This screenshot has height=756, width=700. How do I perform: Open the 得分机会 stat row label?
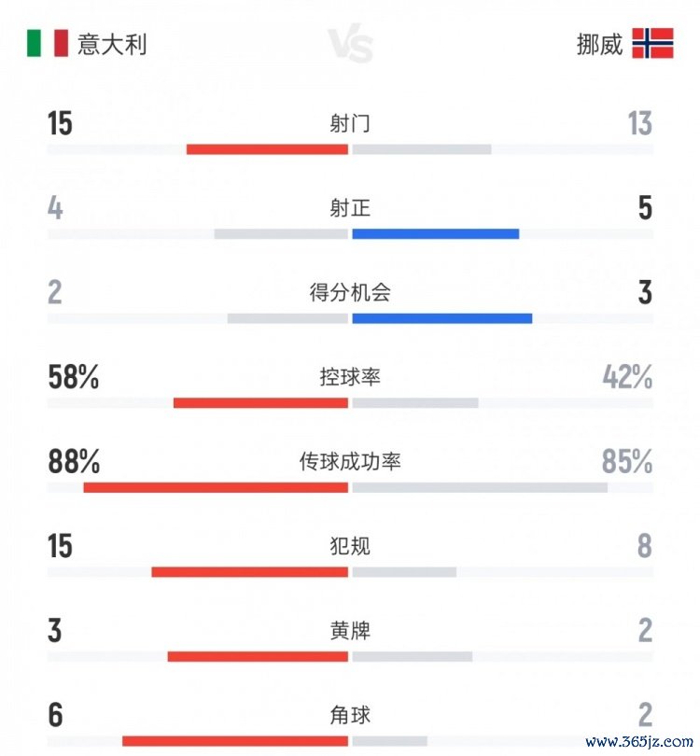pos(350,293)
